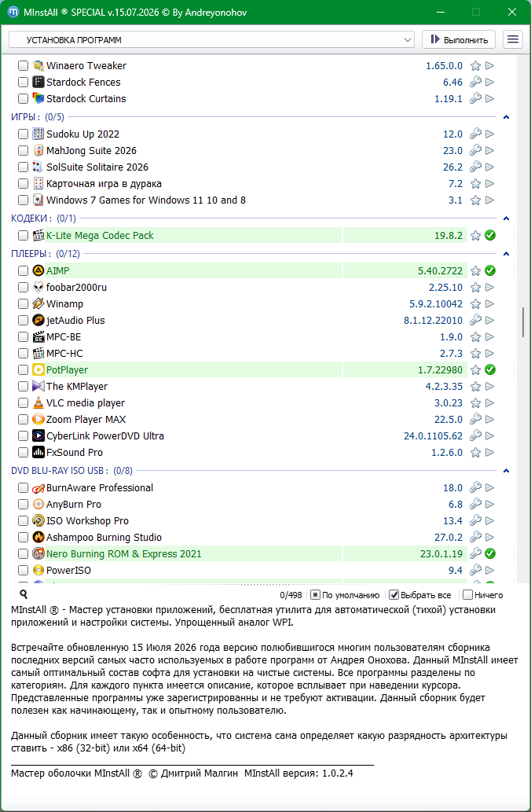Click the search magnifier icon
Image resolution: width=531 pixels, height=812 pixels.
pyautogui.click(x=24, y=594)
